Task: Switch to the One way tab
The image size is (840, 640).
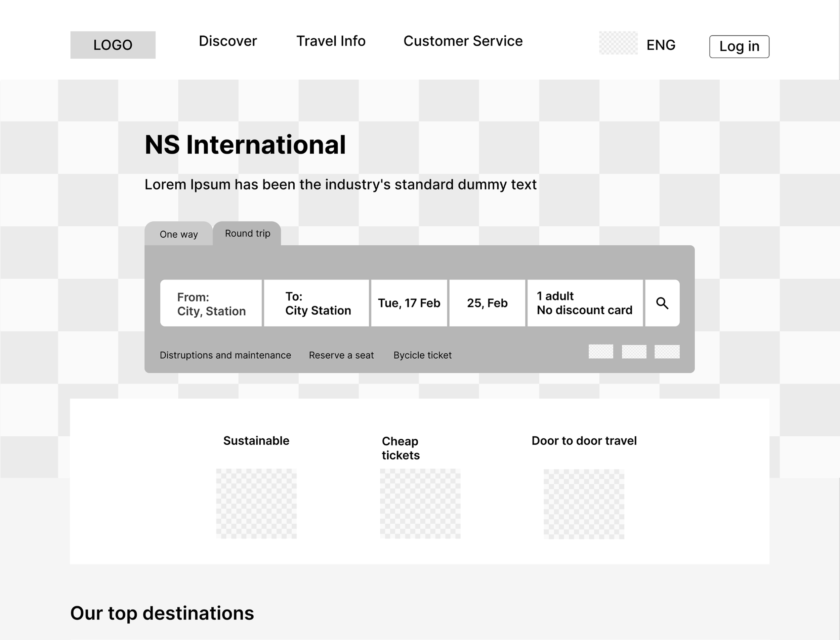Action: [x=179, y=234]
